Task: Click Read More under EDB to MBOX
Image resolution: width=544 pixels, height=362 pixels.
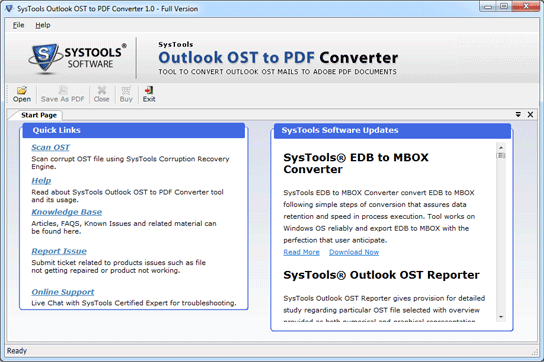Action: tap(301, 252)
